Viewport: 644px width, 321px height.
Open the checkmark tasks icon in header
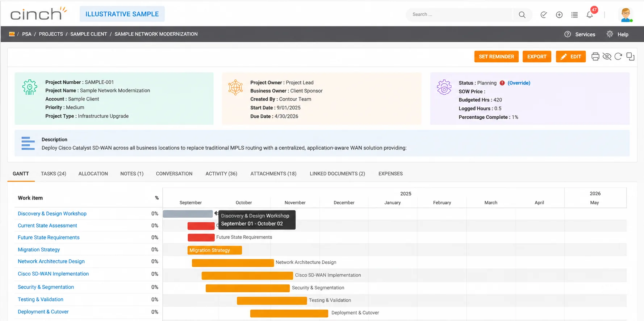pos(544,15)
